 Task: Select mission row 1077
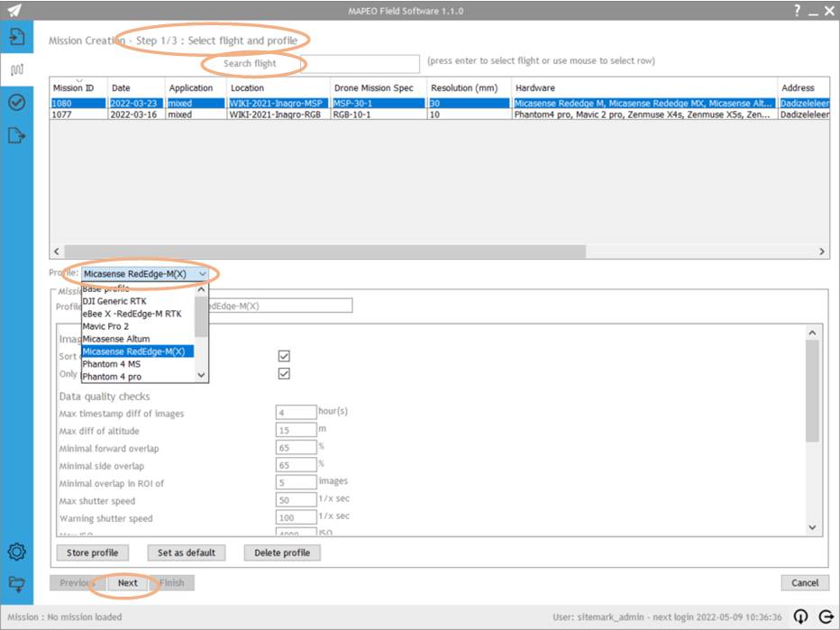coord(439,114)
